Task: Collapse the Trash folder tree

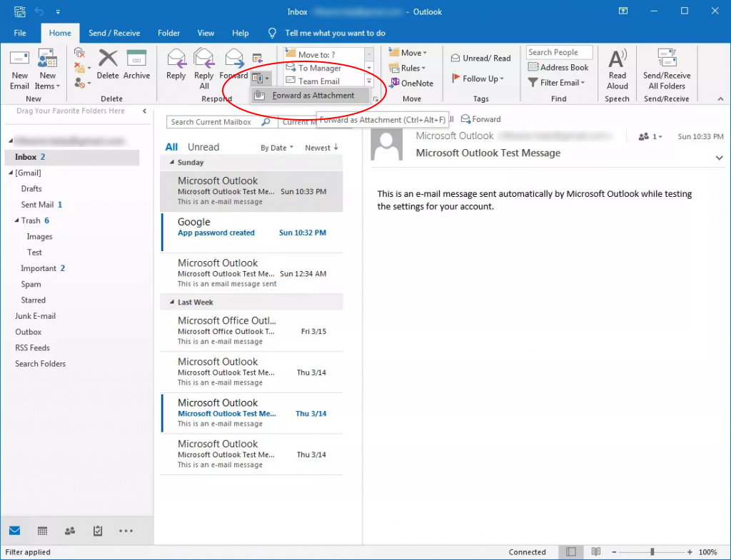Action: click(x=16, y=221)
